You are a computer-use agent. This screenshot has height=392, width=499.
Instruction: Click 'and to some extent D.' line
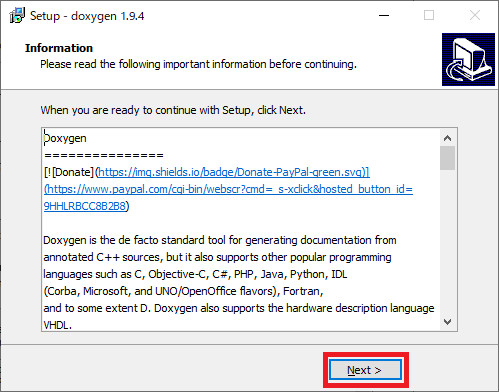[239, 308]
